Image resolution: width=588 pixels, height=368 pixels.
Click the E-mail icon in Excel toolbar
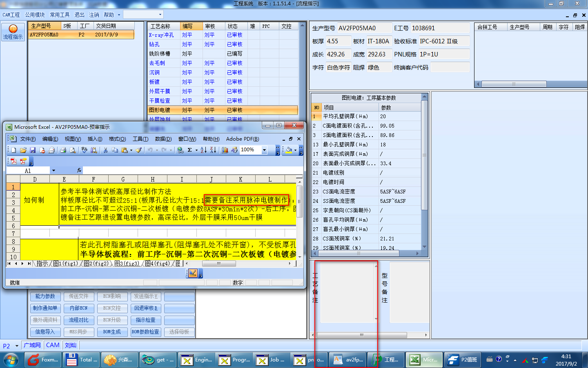coord(51,150)
